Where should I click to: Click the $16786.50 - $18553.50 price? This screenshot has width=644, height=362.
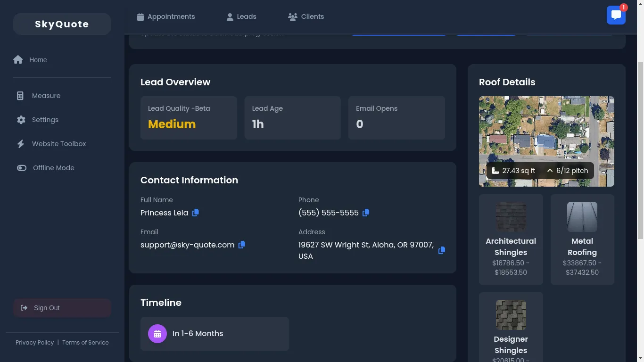[511, 268]
